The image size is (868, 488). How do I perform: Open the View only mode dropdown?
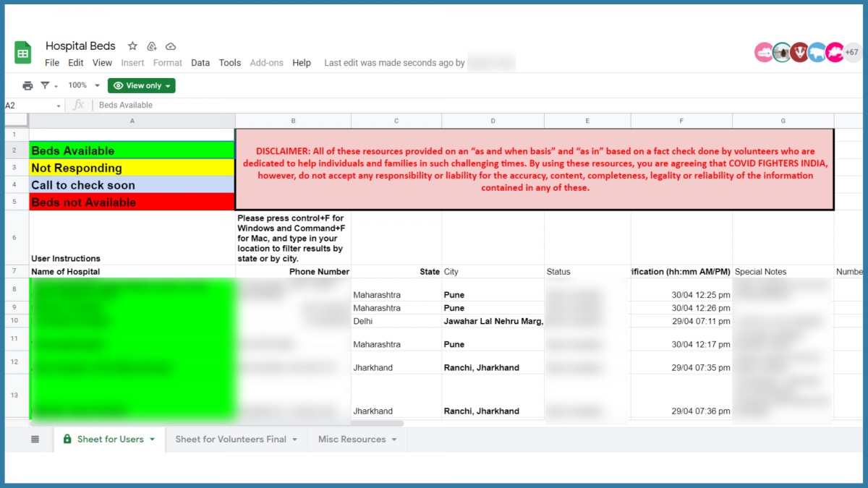pyautogui.click(x=142, y=85)
